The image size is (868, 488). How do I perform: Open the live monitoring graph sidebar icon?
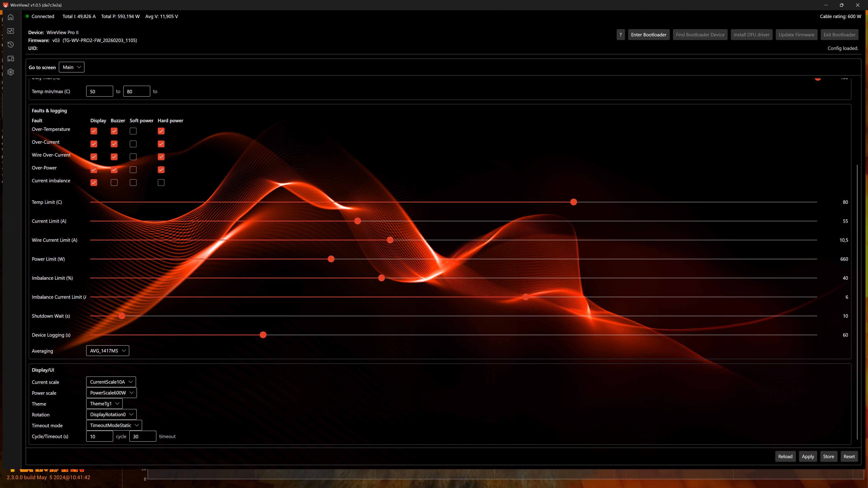pyautogui.click(x=11, y=31)
